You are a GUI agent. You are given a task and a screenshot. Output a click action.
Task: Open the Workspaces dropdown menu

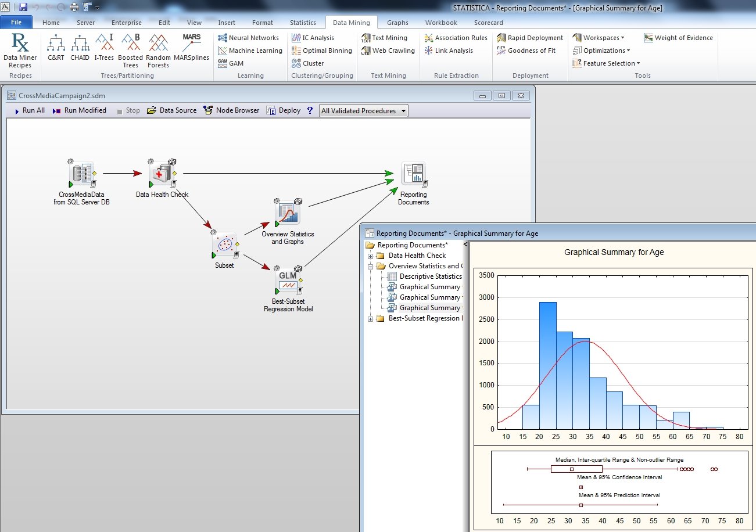[x=599, y=38]
